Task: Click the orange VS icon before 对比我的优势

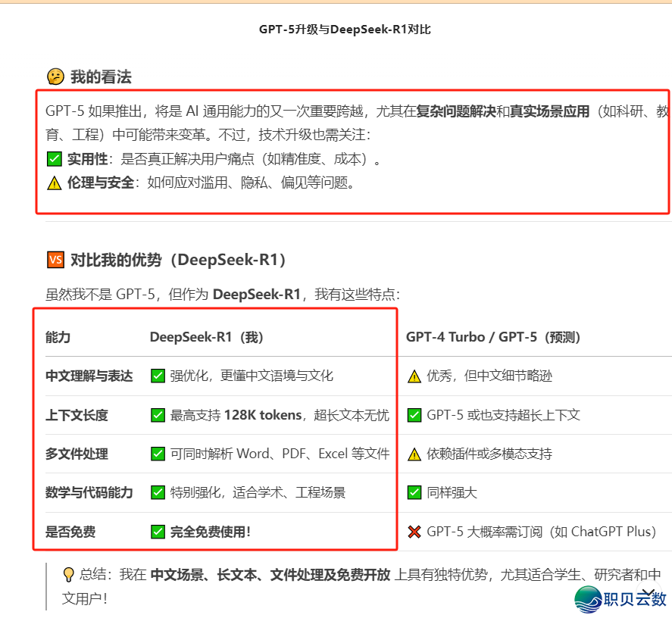Action: pyautogui.click(x=55, y=260)
